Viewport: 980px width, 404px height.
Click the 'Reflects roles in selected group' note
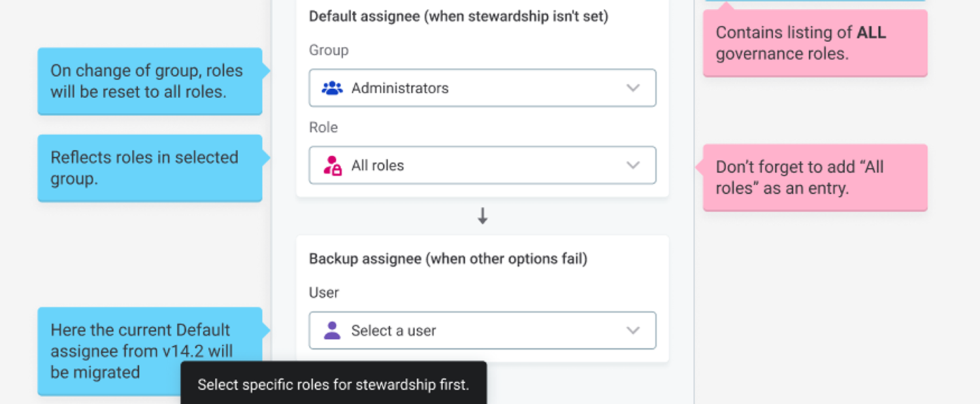[150, 167]
